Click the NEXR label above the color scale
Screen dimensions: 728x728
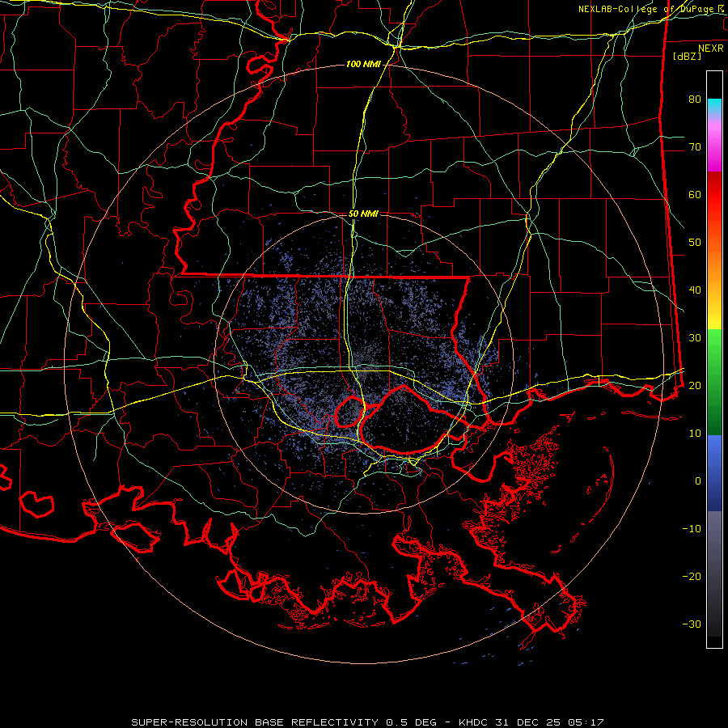(x=710, y=49)
